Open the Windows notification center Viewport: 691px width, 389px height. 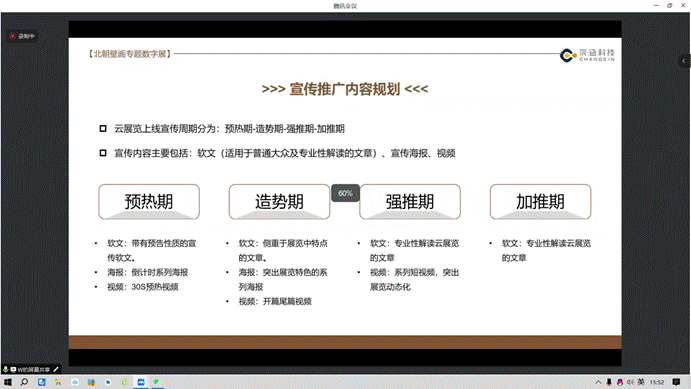(676, 382)
